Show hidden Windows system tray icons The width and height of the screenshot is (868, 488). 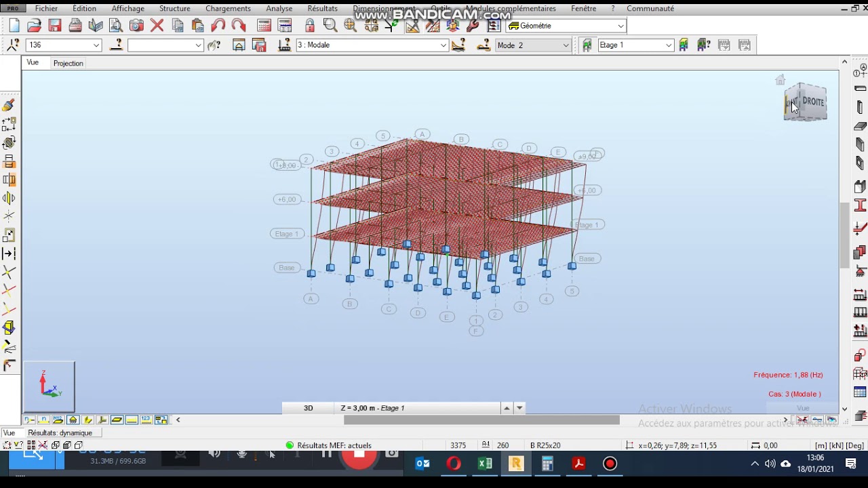(x=755, y=464)
